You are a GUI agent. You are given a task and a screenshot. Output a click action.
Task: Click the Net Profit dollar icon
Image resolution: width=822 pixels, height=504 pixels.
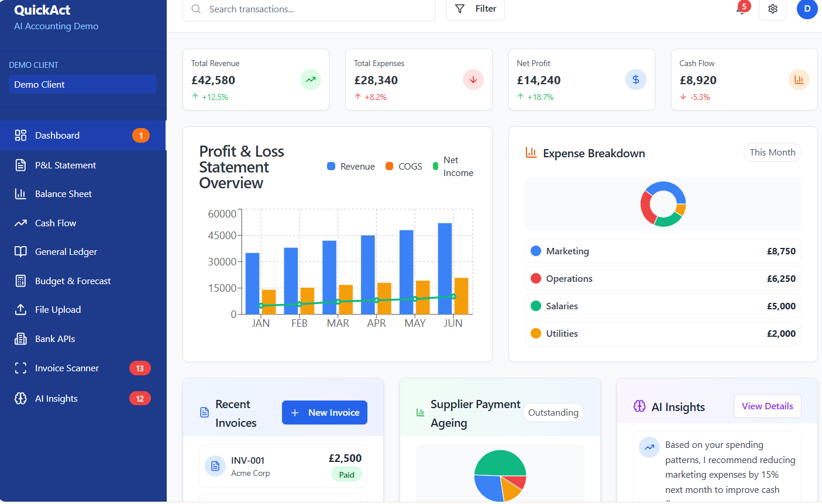[x=635, y=80]
